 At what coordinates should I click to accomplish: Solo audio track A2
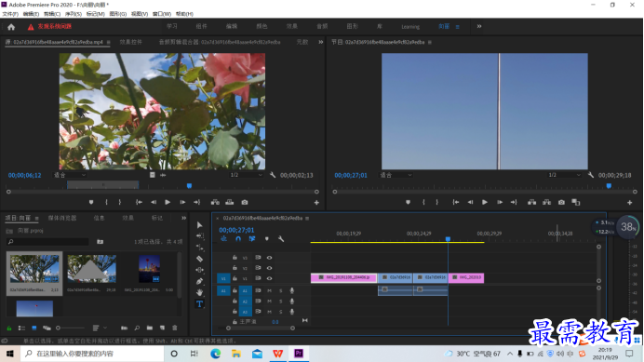(x=281, y=302)
